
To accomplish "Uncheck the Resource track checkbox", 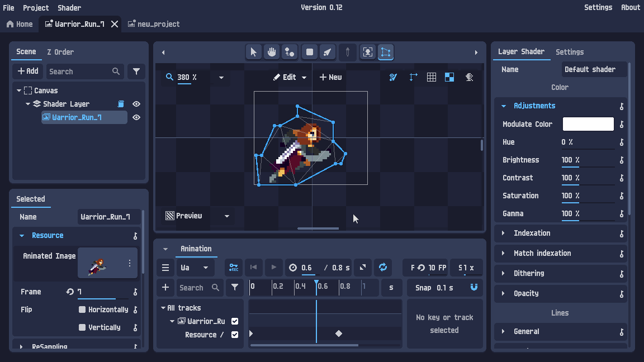I will click(x=235, y=335).
